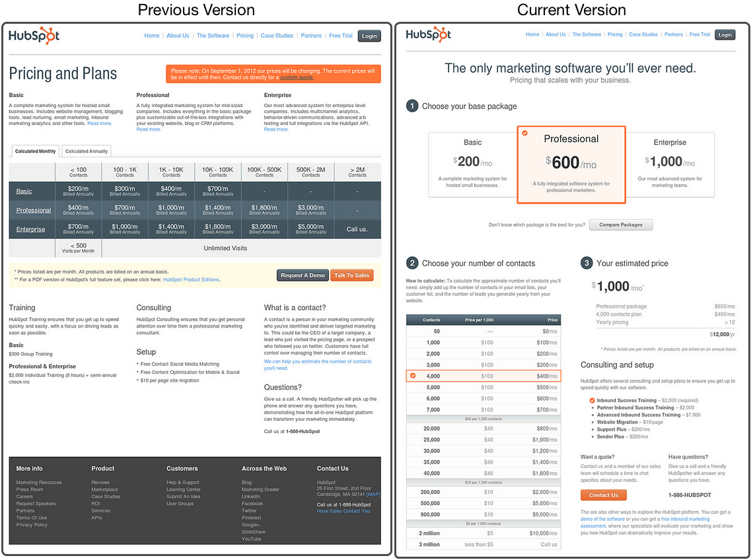Viewport: 751px width, 560px height.
Task: Select the 500,000 contacts row
Action: coord(483,503)
